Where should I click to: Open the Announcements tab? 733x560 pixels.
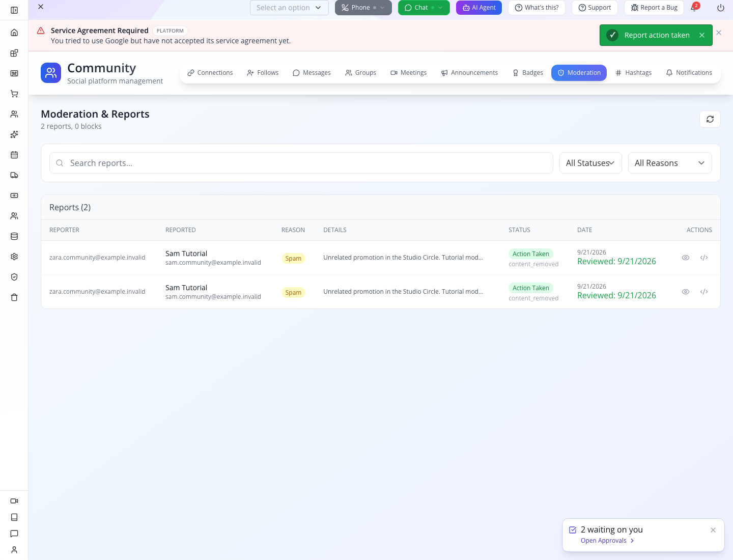469,73
